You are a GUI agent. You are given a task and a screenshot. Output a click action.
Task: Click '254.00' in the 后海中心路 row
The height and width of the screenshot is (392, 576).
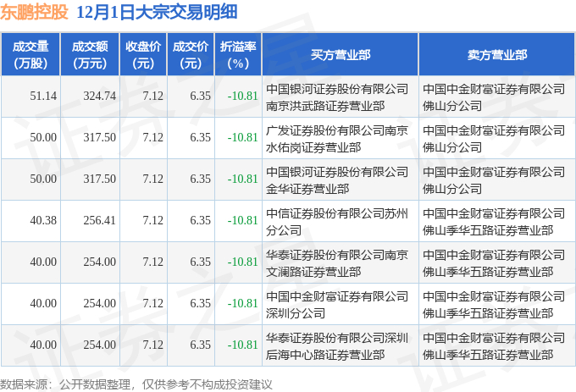click(x=100, y=345)
